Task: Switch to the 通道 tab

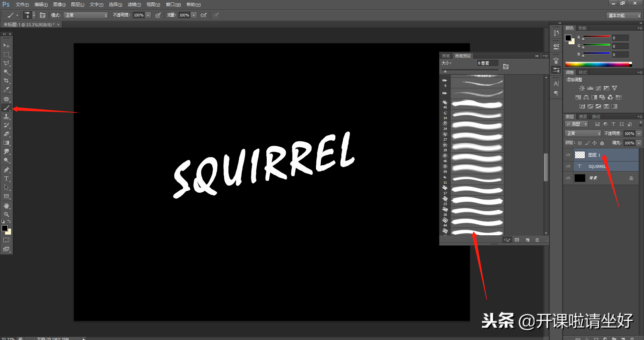Action: point(583,116)
